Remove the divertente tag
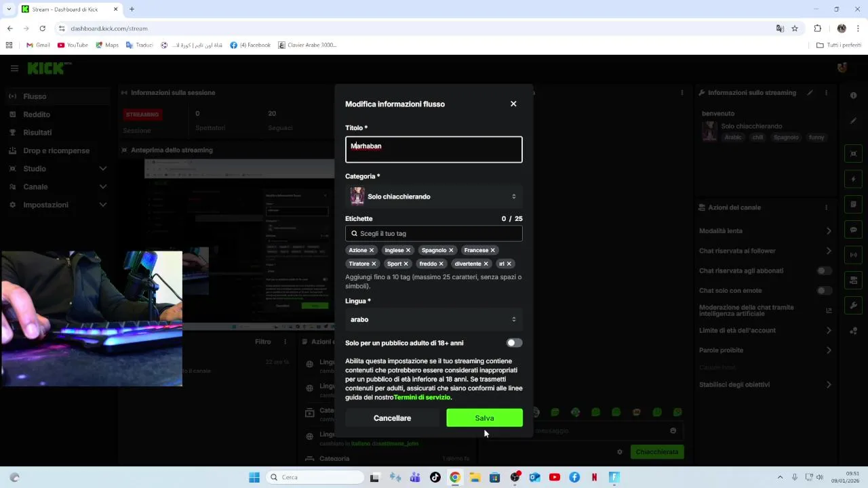Image resolution: width=868 pixels, height=488 pixels. [x=486, y=264]
